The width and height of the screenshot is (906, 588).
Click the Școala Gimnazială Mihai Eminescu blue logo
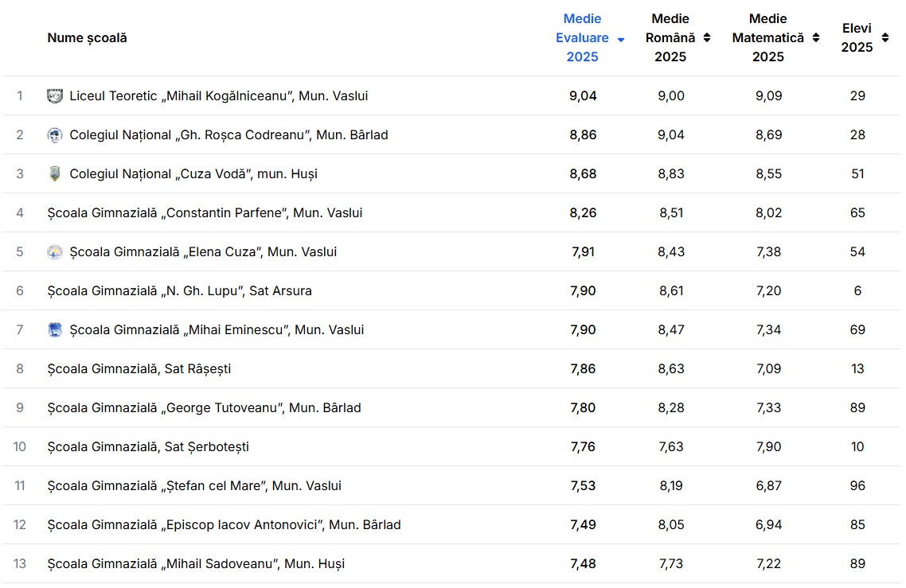[x=55, y=330]
